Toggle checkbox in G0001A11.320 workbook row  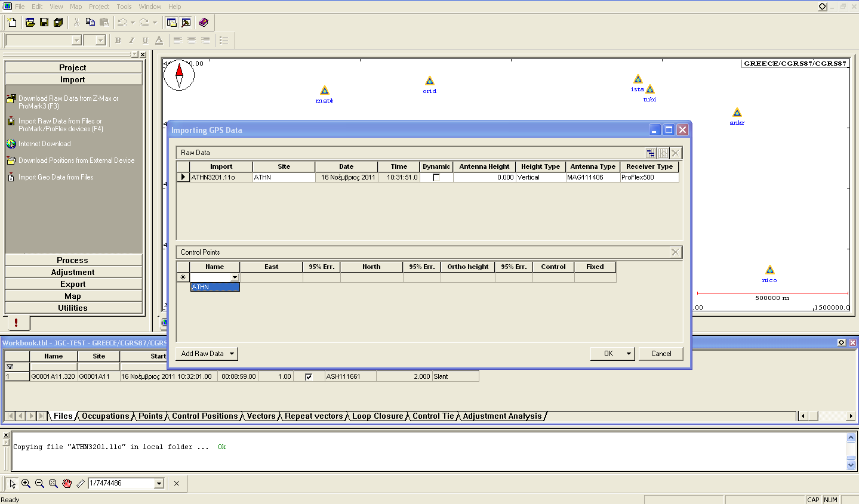309,376
